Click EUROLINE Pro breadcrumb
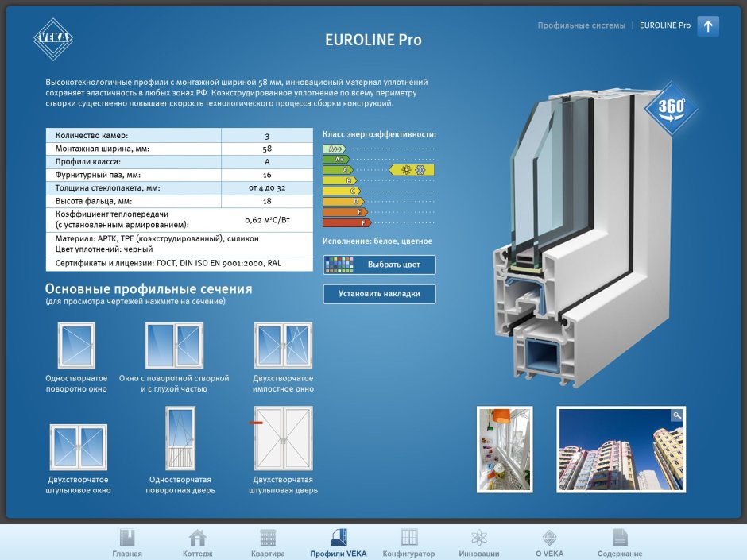747x560 pixels. (665, 25)
